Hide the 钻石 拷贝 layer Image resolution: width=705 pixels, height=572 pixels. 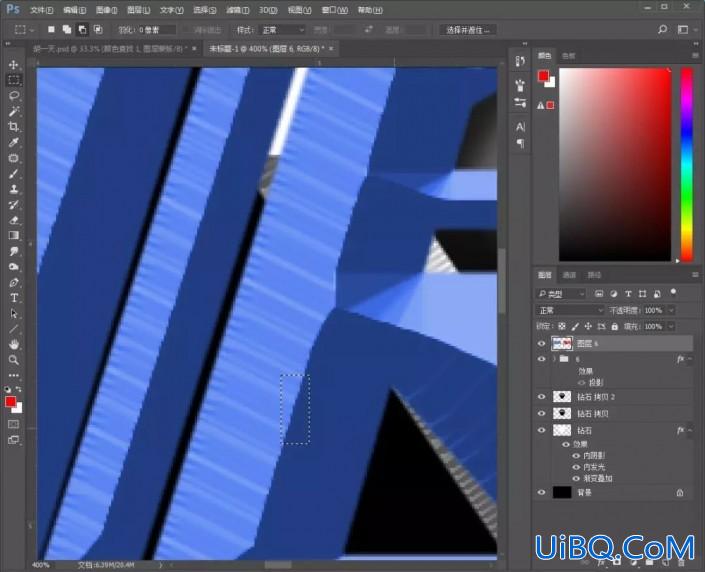pyautogui.click(x=541, y=413)
